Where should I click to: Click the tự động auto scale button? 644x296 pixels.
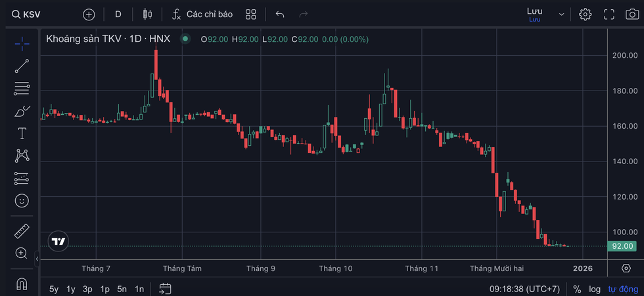[x=622, y=289]
